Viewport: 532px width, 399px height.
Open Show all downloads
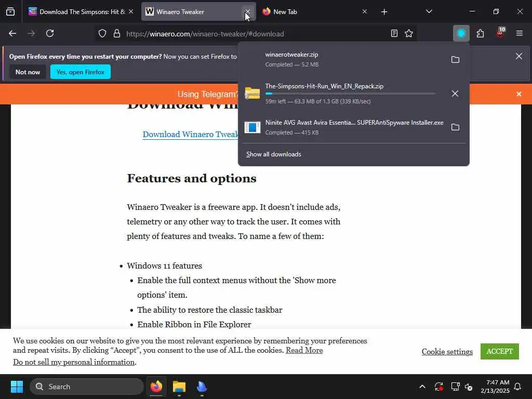(273, 154)
